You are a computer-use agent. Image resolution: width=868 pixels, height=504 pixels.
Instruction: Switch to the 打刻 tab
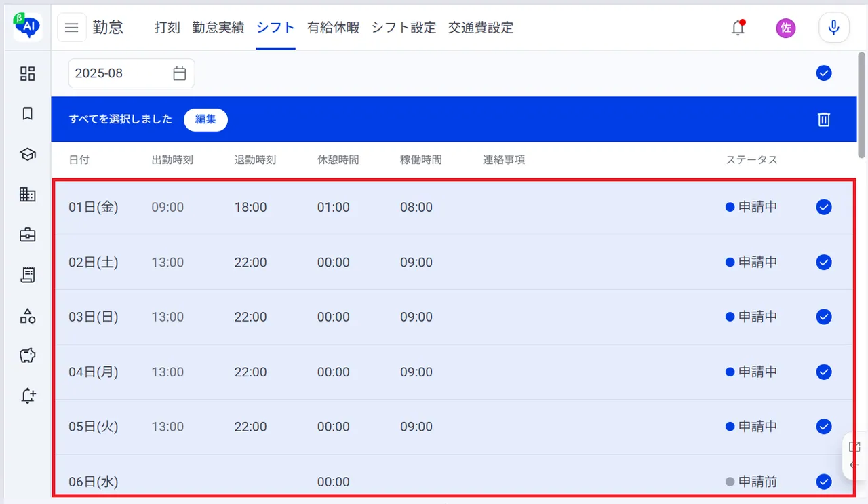tap(167, 28)
